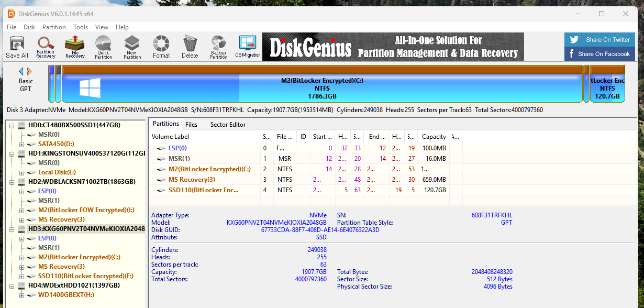Click the Total Bytes value 2048408248320
644x308 pixels.
click(492, 272)
